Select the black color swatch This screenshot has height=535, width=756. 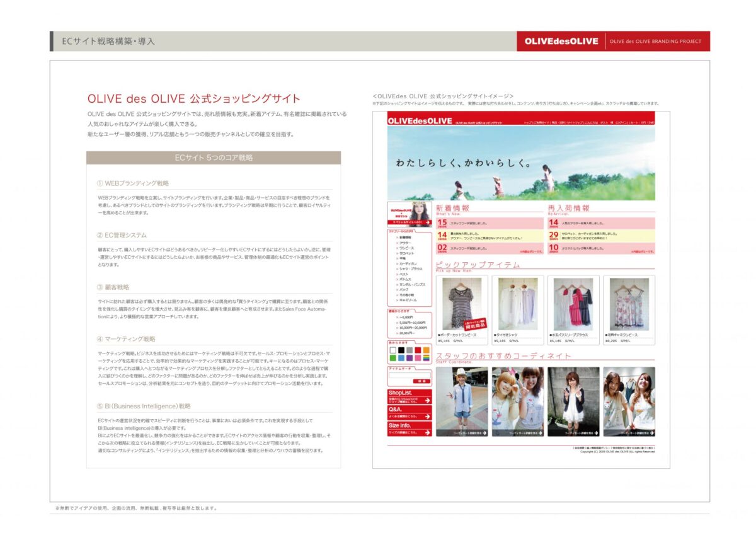point(401,350)
